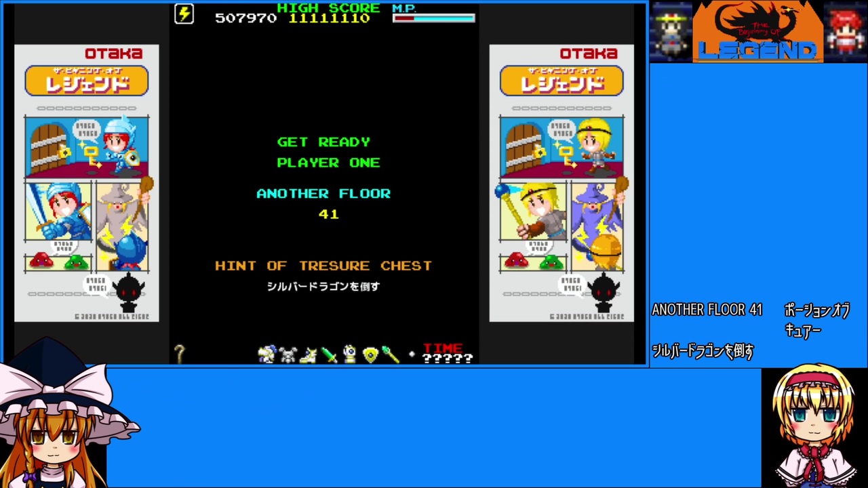Toggle the M.P. meter display
This screenshot has height=488, width=868.
(433, 18)
